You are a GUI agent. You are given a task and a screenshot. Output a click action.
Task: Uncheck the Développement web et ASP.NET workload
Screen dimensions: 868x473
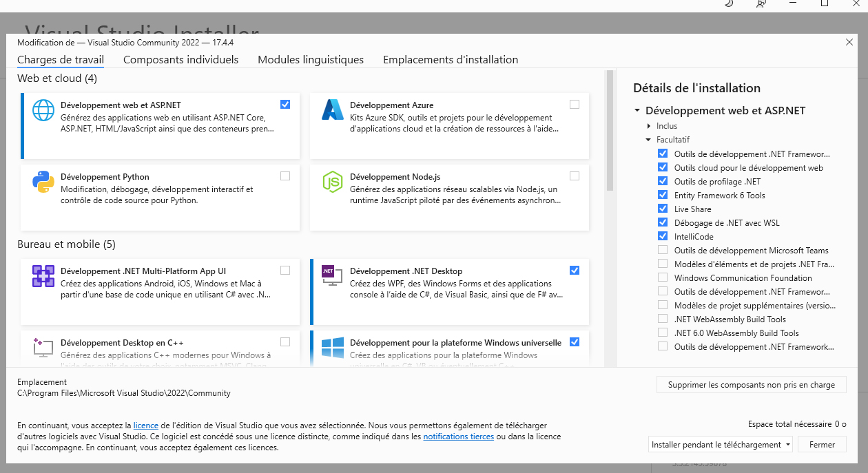[x=285, y=105]
